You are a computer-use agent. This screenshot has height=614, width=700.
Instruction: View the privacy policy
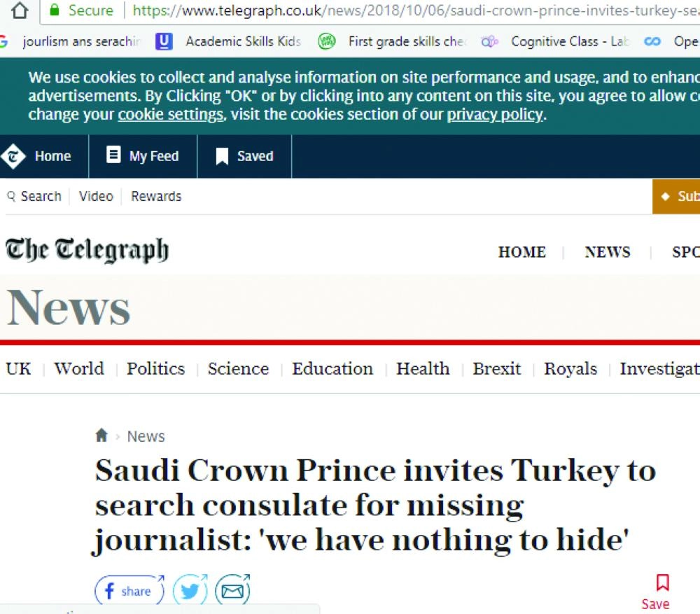(x=495, y=114)
